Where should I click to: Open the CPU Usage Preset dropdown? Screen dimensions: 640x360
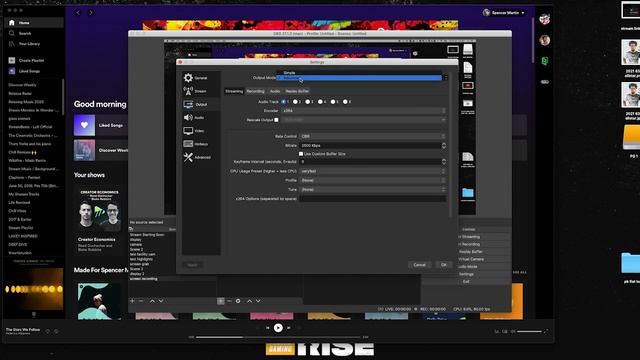tap(373, 171)
